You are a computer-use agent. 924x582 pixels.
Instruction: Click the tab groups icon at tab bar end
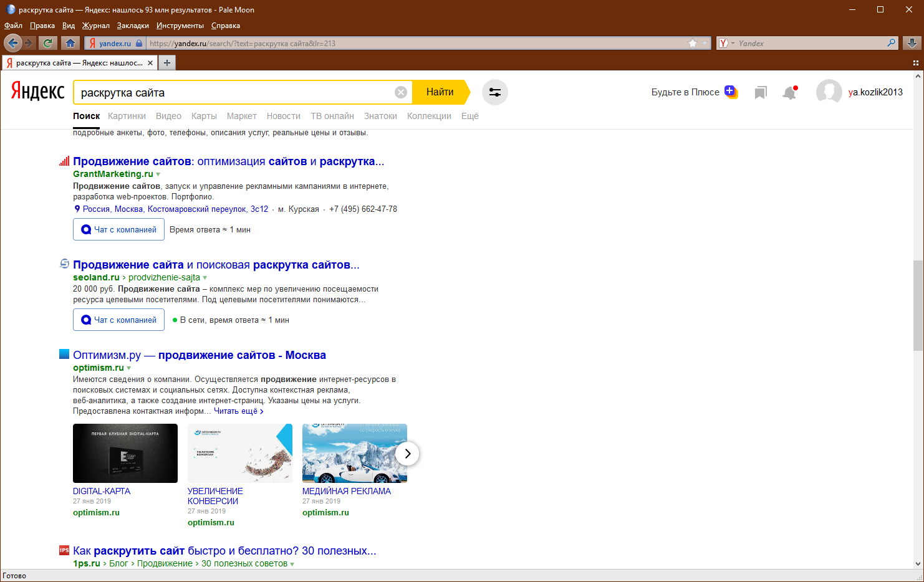916,63
